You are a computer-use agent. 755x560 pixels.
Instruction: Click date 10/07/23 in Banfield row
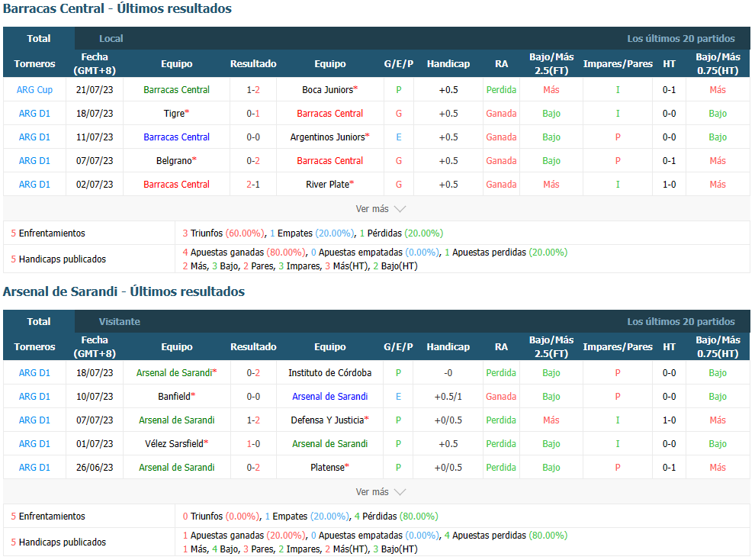click(95, 397)
